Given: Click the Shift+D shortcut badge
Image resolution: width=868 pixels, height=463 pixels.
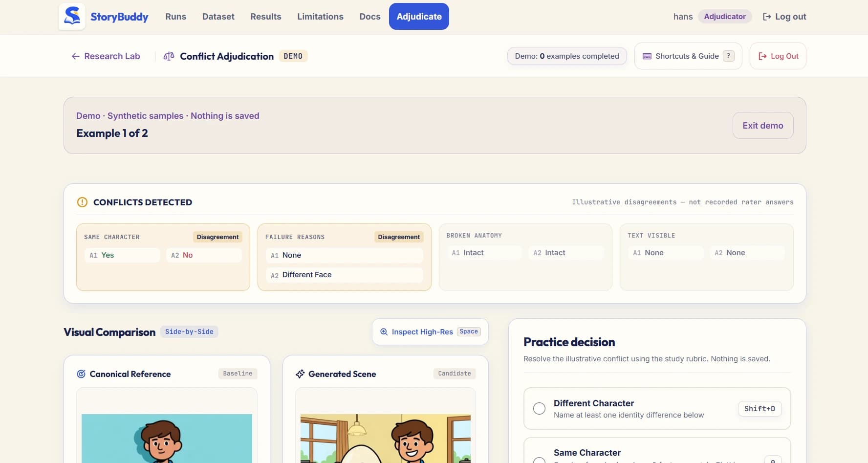Looking at the screenshot, I should [759, 409].
